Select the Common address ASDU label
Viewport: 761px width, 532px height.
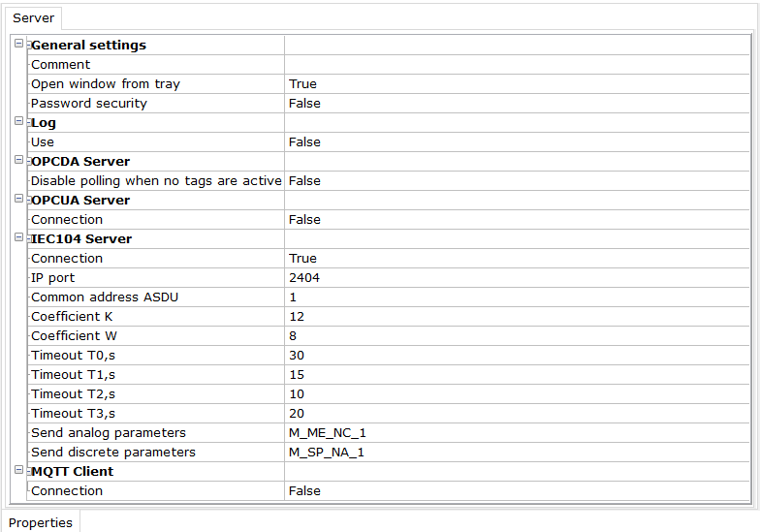[x=105, y=297]
